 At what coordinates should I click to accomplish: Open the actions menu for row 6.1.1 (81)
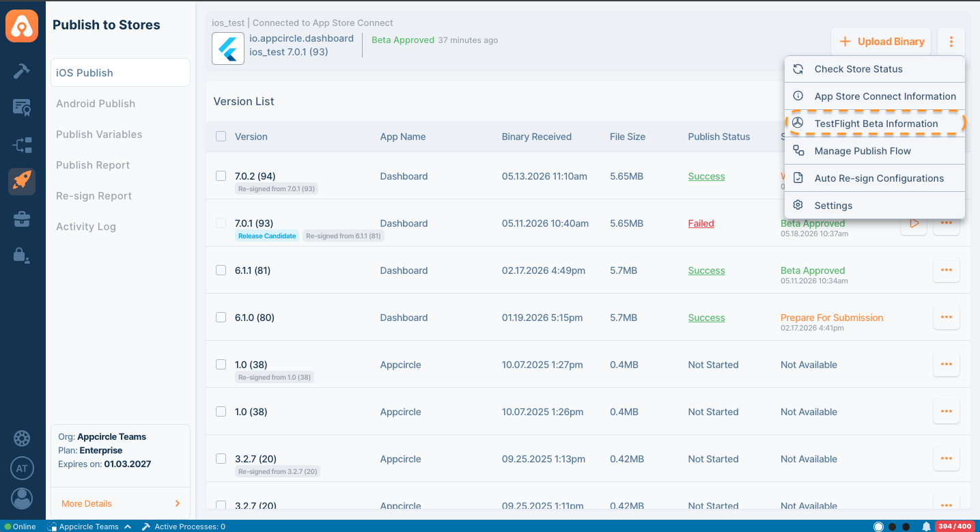pyautogui.click(x=947, y=270)
